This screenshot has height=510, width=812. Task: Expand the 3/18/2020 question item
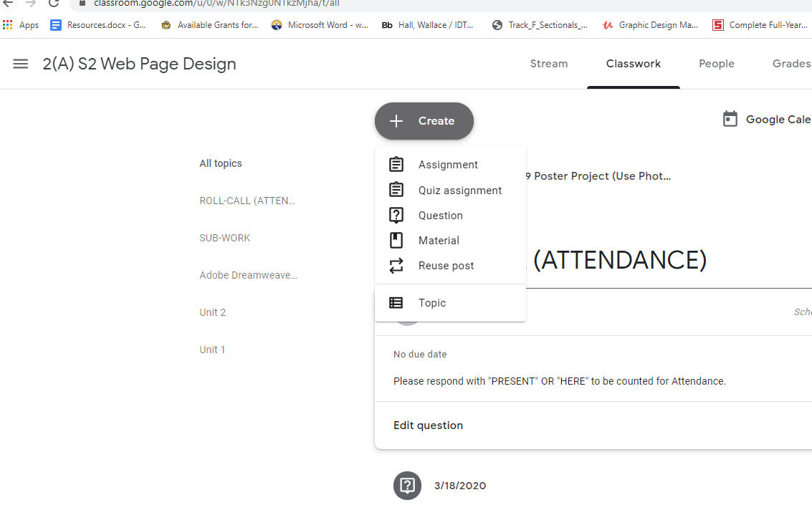click(459, 486)
